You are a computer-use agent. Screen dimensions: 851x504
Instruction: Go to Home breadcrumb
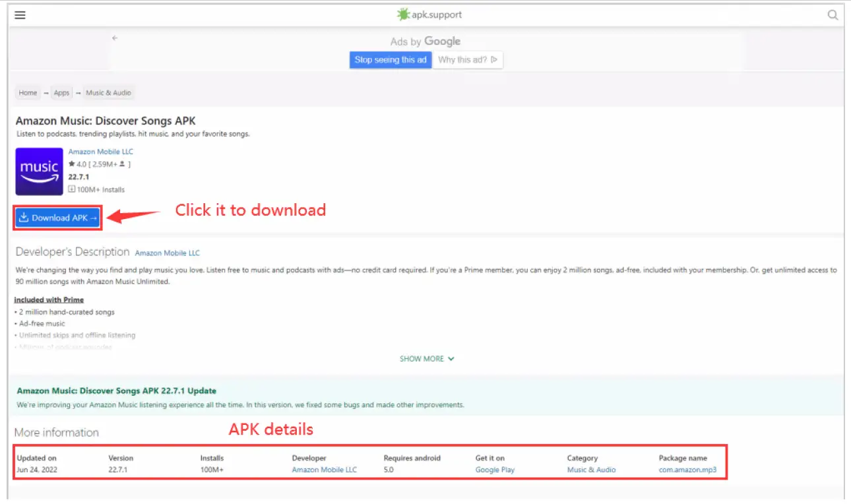(28, 93)
